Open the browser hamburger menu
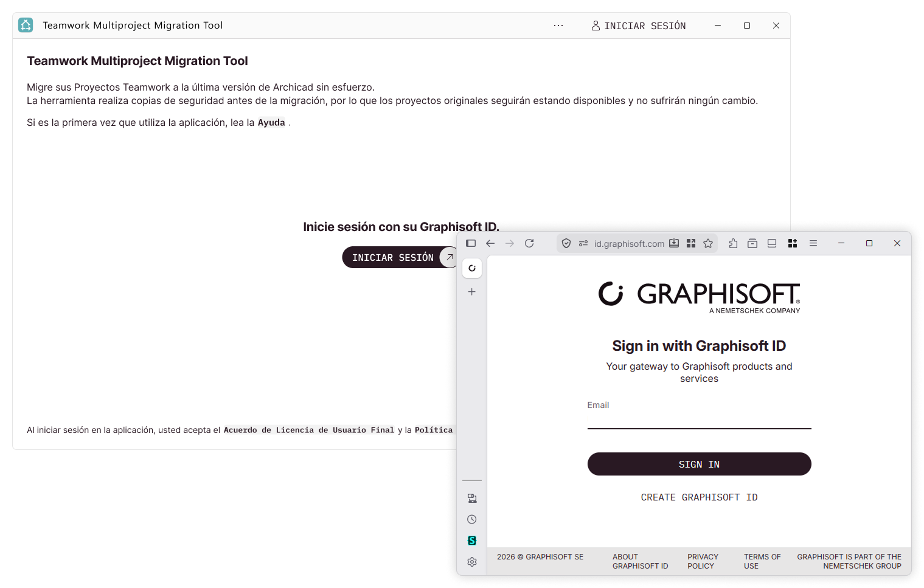The width and height of the screenshot is (924, 588). click(x=813, y=243)
